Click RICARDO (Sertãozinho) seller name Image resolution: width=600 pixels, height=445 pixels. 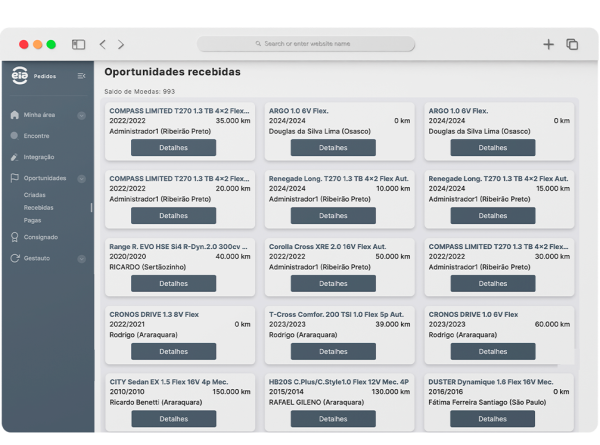click(x=148, y=267)
